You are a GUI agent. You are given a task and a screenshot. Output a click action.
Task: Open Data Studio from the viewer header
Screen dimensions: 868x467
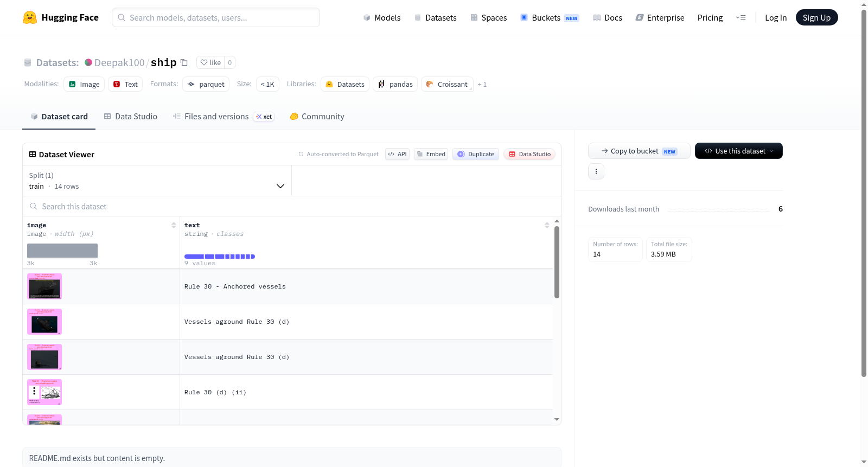(x=529, y=154)
